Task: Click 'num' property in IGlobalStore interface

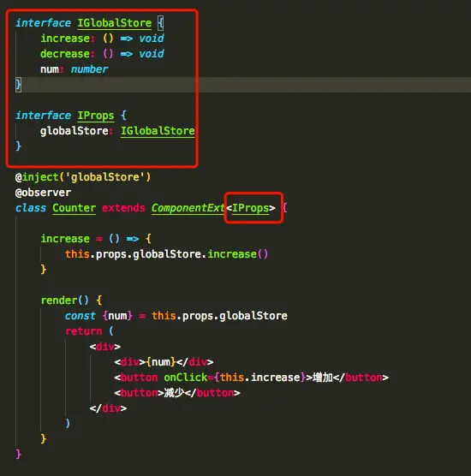Action: tap(50, 69)
